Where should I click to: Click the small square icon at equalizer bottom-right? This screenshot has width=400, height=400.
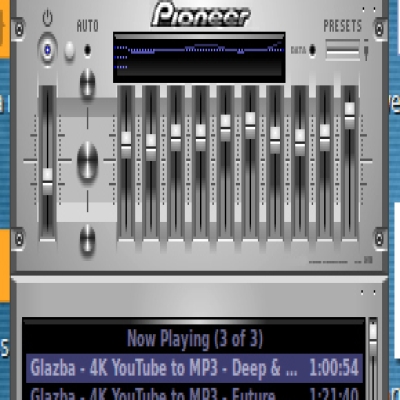pyautogui.click(x=368, y=260)
